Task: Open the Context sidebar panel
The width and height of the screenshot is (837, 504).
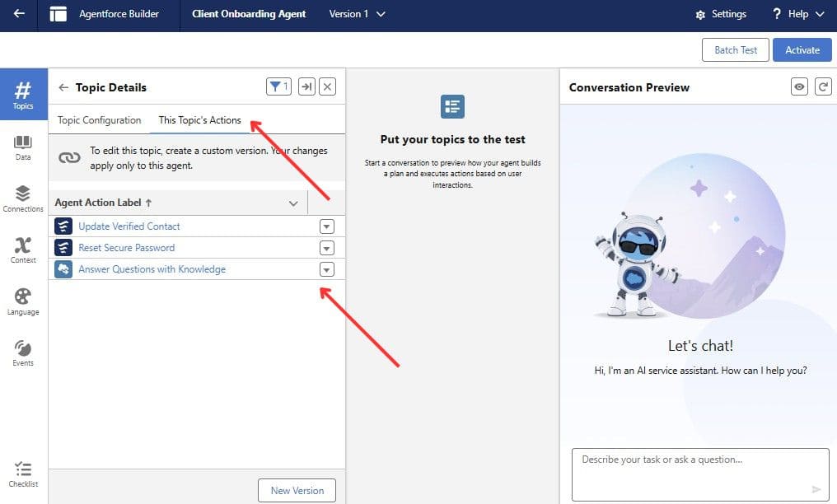Action: [x=23, y=250]
